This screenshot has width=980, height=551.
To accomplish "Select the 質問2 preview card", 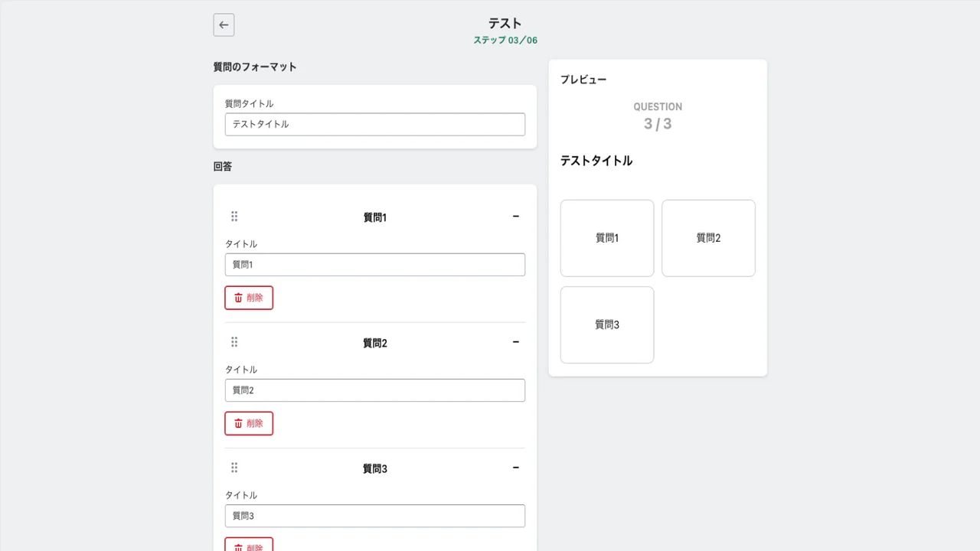I will (708, 238).
